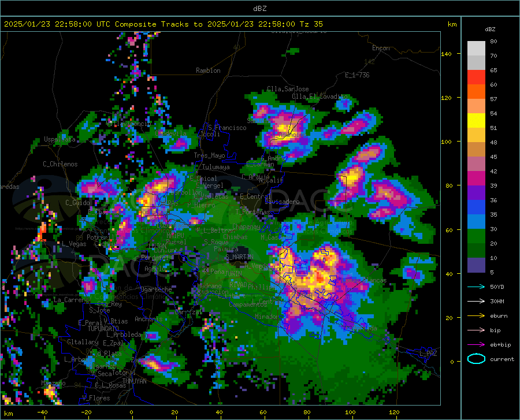
Task: Click the 'TUNUYAN' place label
Action: point(134,381)
